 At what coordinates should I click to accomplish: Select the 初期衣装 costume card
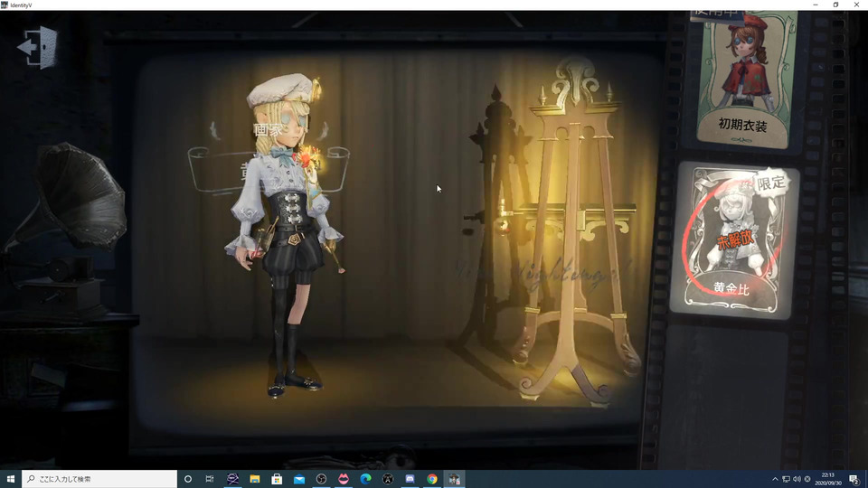click(743, 80)
